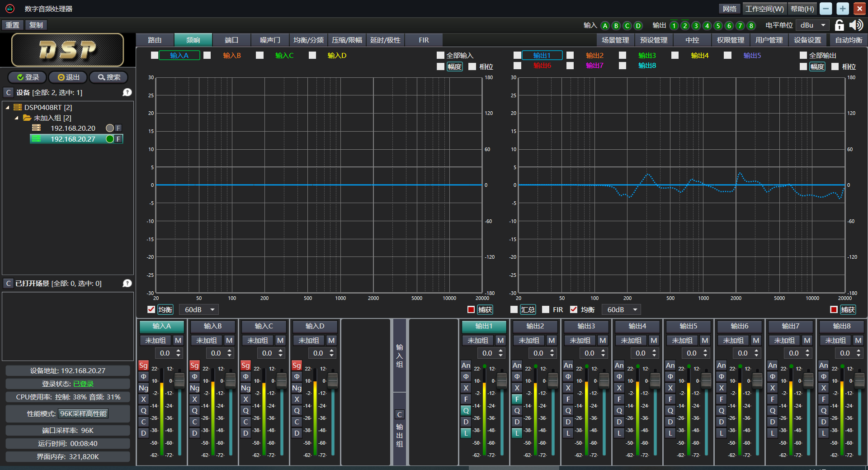
Task: Click green status circle beside 192.168.20.27
Action: click(x=109, y=139)
